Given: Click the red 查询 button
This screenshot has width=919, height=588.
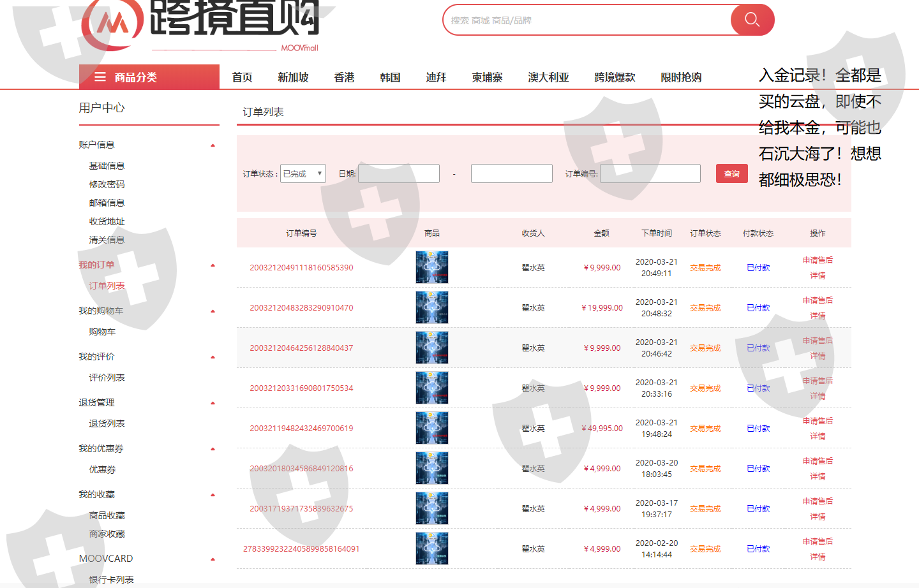Looking at the screenshot, I should pos(732,173).
